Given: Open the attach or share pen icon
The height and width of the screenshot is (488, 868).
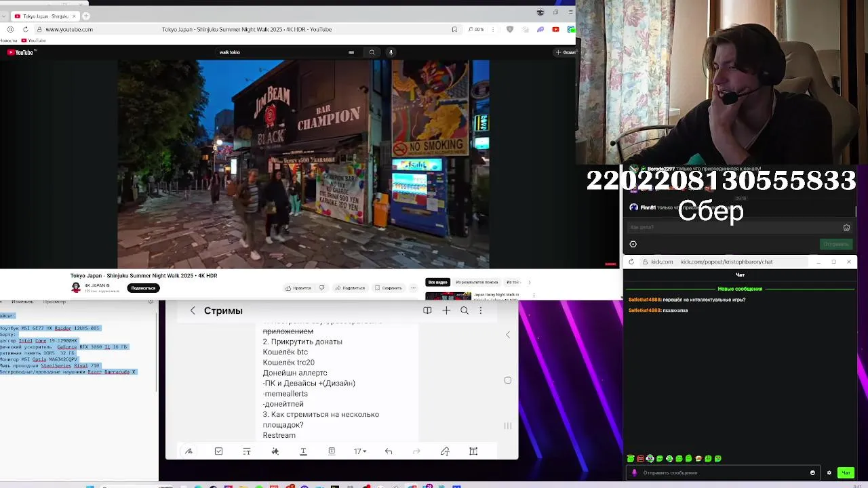Looking at the screenshot, I should click(445, 451).
